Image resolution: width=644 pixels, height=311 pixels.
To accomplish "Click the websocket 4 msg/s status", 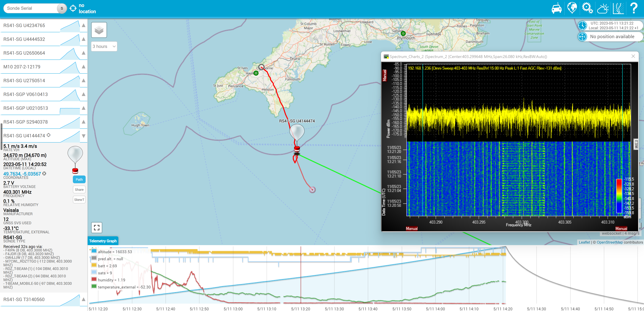I will 620,233.
